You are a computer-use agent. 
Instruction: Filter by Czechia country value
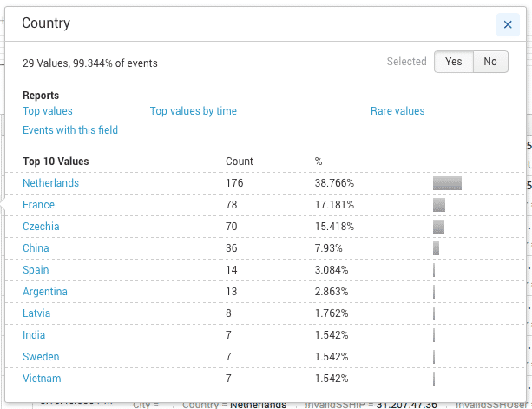41,227
